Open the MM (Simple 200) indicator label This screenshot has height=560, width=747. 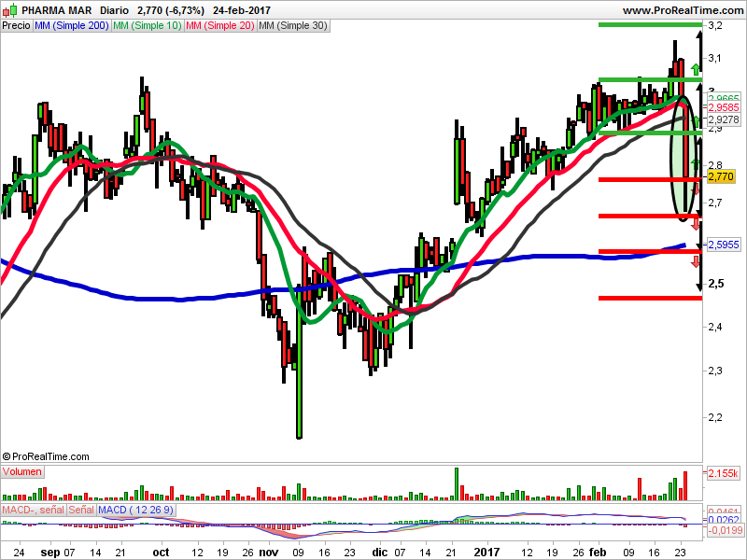click(72, 26)
